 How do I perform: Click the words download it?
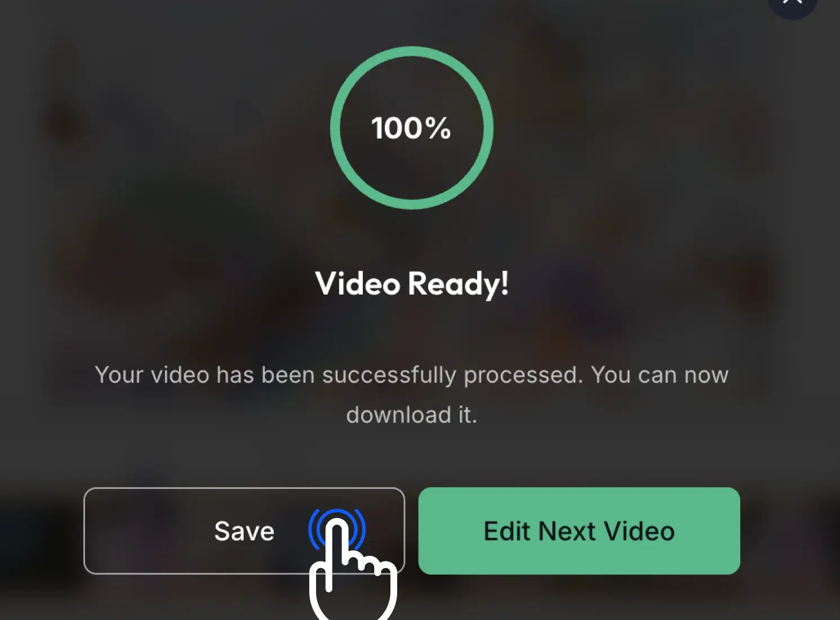point(412,415)
